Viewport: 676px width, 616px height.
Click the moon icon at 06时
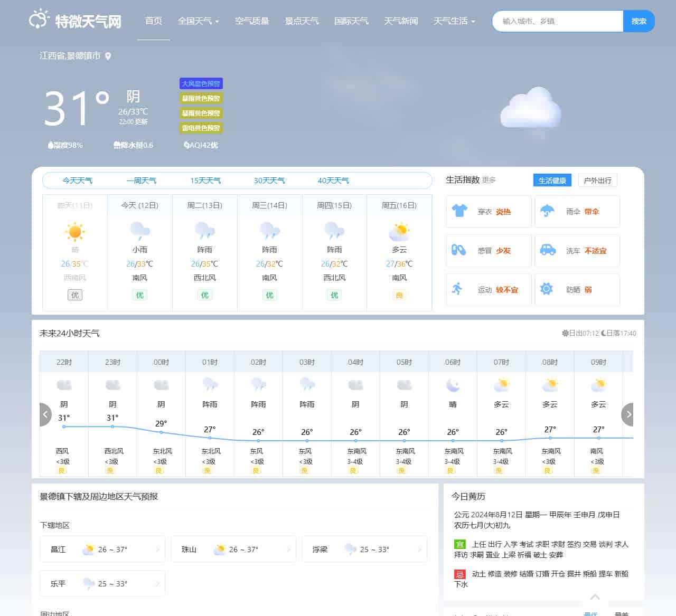point(453,385)
